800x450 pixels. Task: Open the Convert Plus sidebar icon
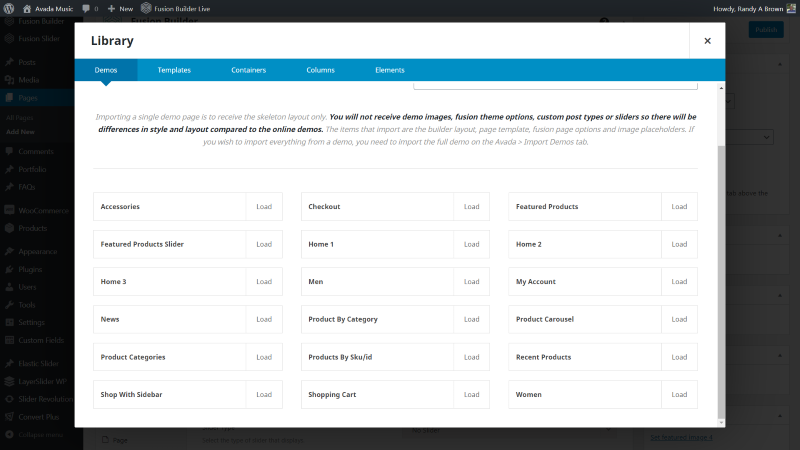9,417
